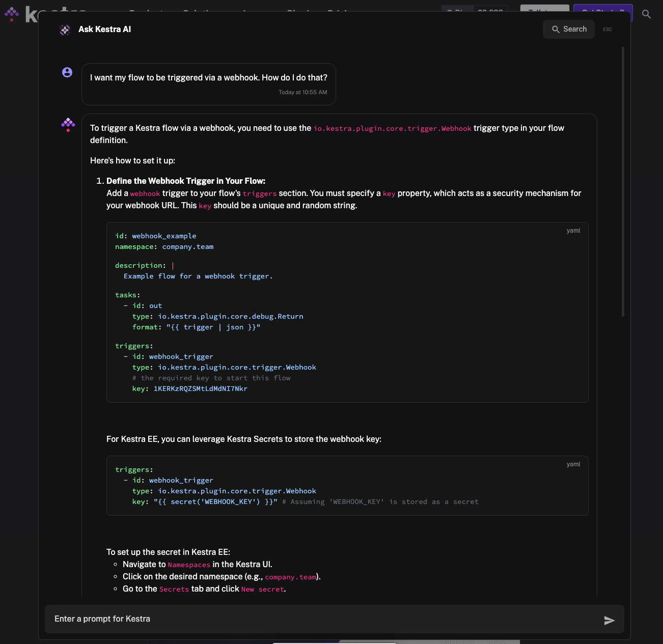Image resolution: width=663 pixels, height=644 pixels.
Task: Click the ESC close hint in the dialog
Action: coord(607,30)
